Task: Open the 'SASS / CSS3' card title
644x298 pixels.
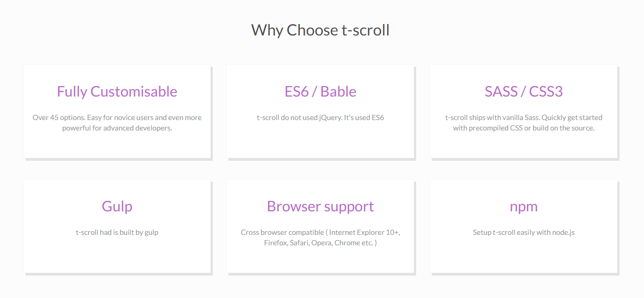Action: pyautogui.click(x=524, y=91)
